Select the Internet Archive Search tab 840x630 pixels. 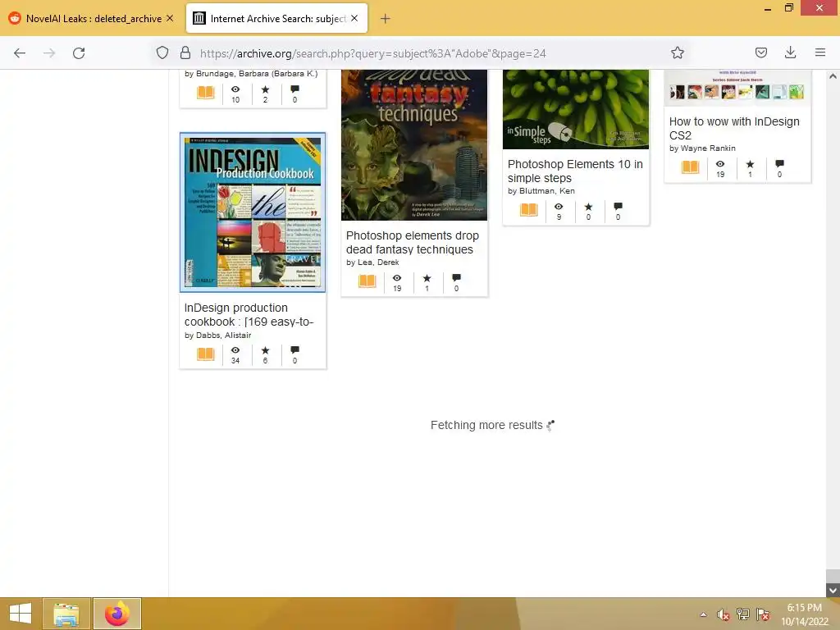[276, 18]
